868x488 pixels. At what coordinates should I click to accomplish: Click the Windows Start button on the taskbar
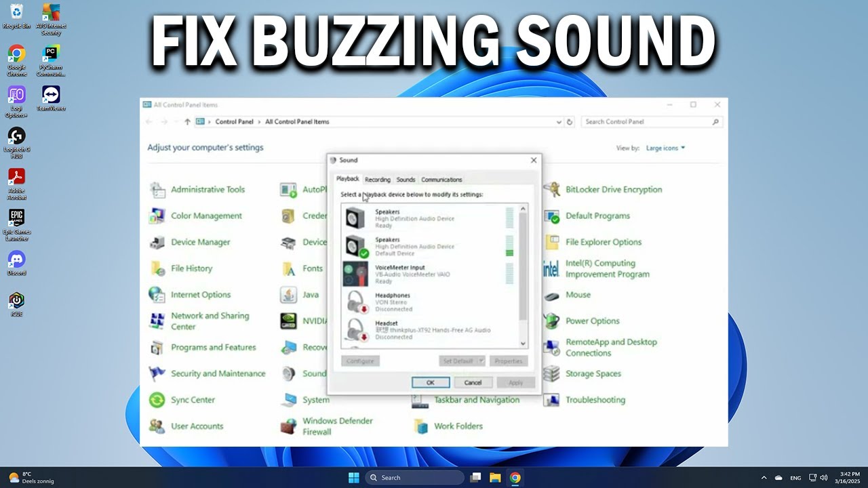pos(353,478)
